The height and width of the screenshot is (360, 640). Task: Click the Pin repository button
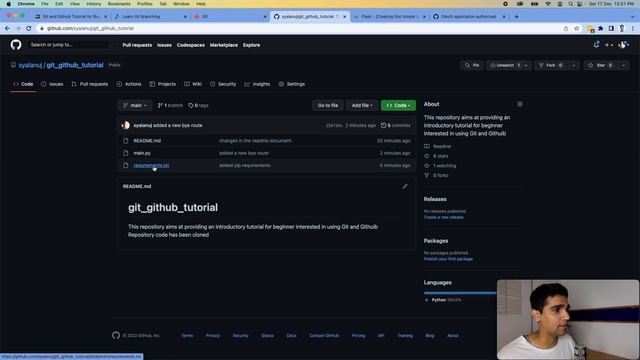[x=472, y=65]
